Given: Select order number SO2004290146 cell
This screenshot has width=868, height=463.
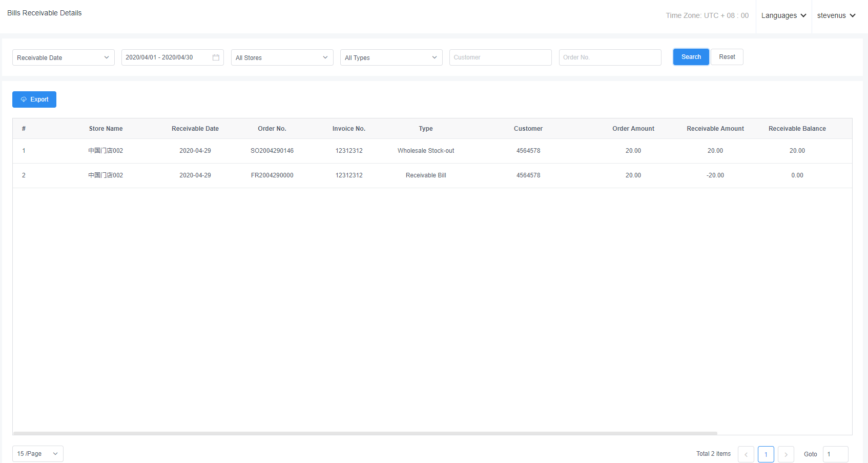Looking at the screenshot, I should click(x=272, y=151).
